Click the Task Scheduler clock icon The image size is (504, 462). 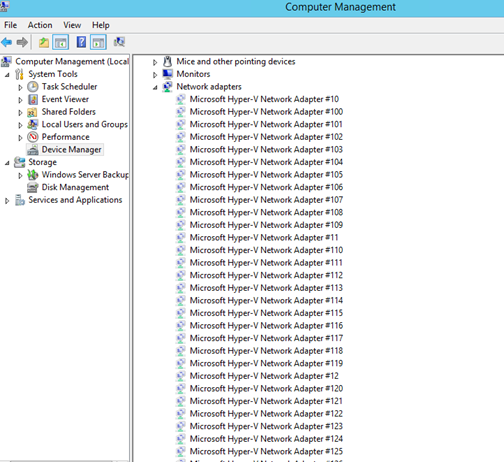(33, 87)
